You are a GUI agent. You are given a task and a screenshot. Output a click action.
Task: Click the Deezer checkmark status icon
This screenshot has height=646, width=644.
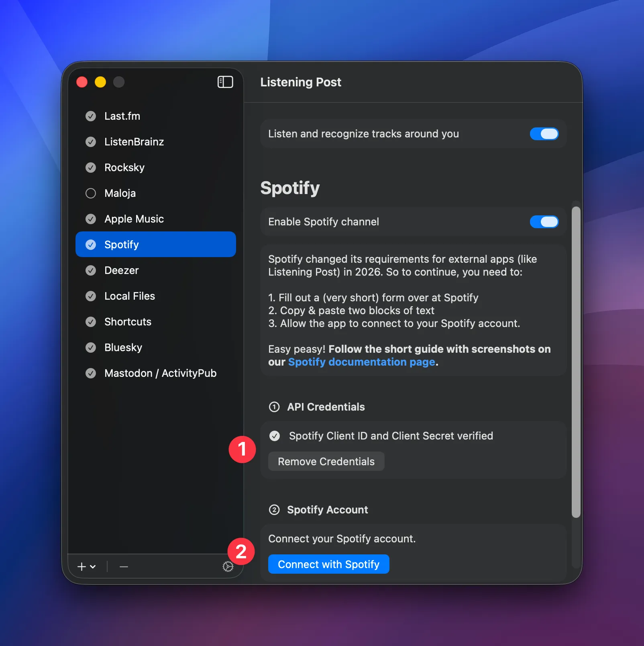coord(91,270)
